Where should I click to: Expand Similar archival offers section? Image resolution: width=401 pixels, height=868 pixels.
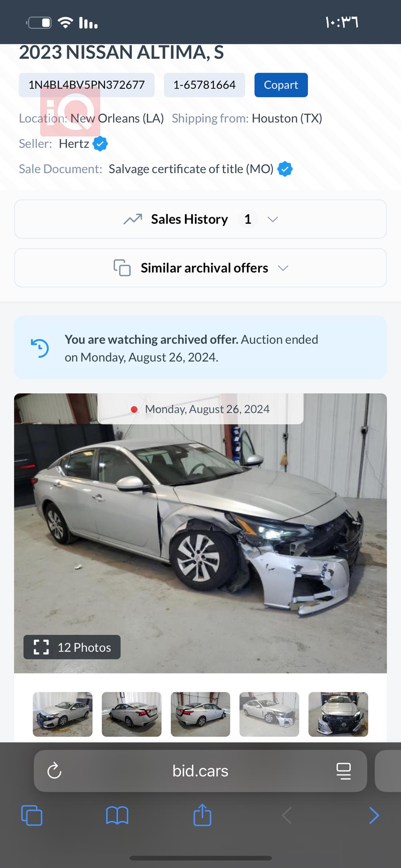(204, 268)
